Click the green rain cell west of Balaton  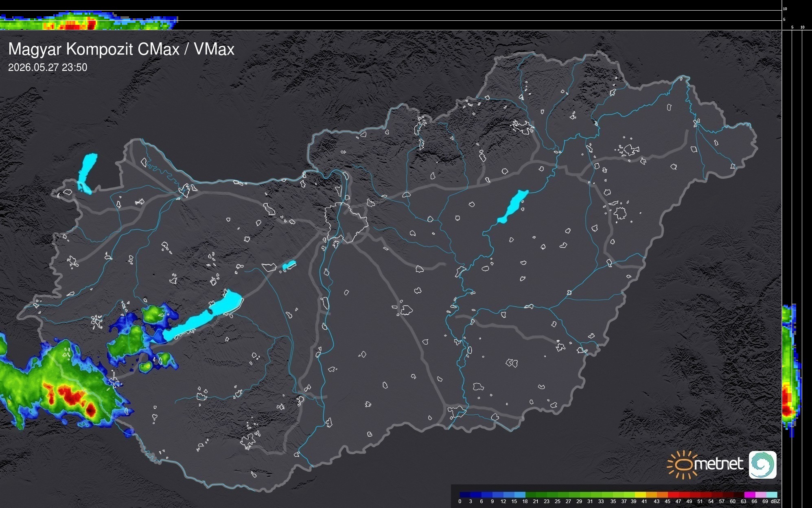tap(127, 341)
